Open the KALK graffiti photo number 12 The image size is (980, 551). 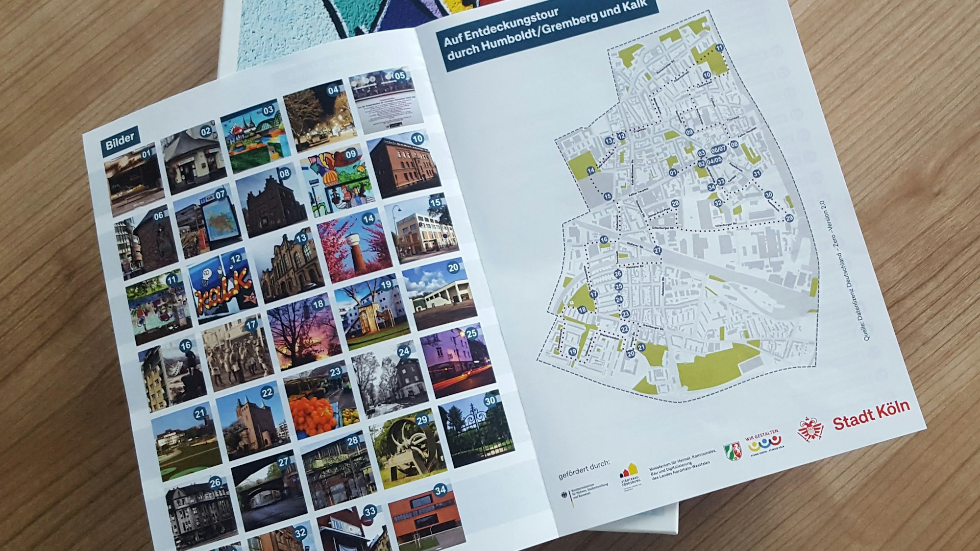click(x=222, y=287)
